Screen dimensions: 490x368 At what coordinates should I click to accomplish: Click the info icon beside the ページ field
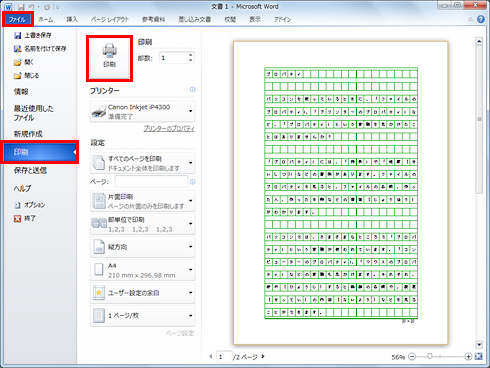[192, 182]
